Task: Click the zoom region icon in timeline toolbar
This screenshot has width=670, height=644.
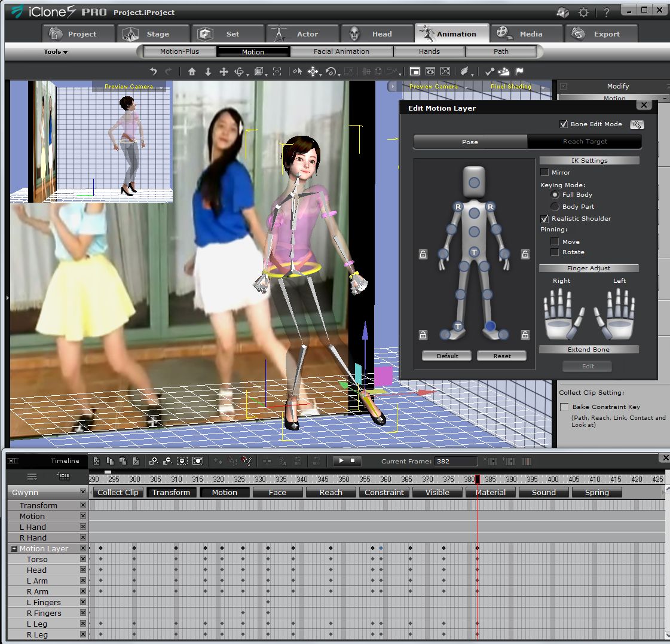Action: tap(182, 461)
